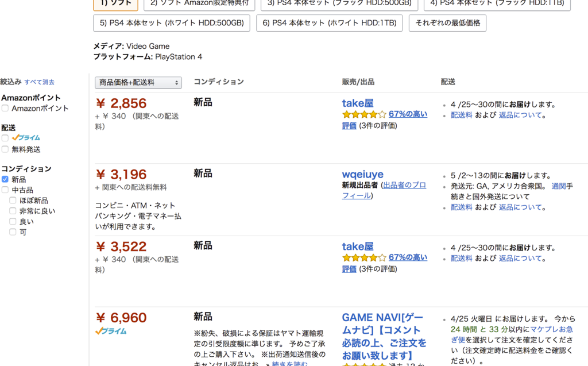The height and width of the screenshot is (366, 588).
Task: Click 配送料 link in the ¥3,522 offer
Action: coord(461,259)
